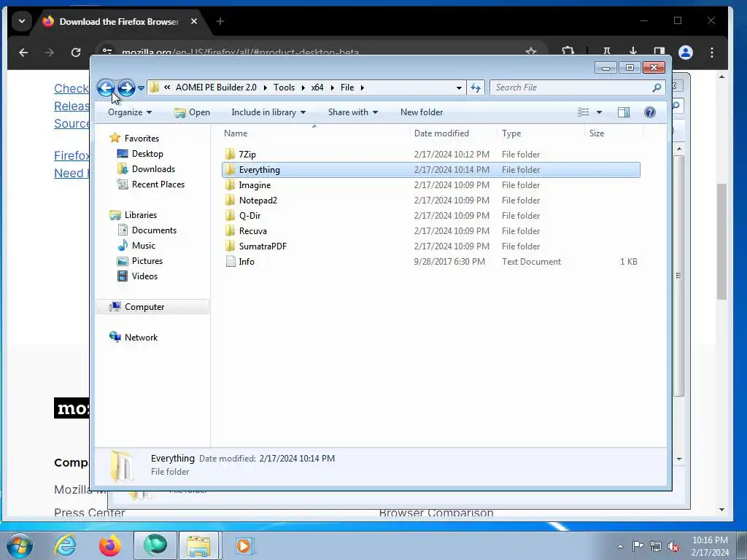Screen dimensions: 747x560
Task: Open Recent Places in navigation pane
Action: (158, 184)
